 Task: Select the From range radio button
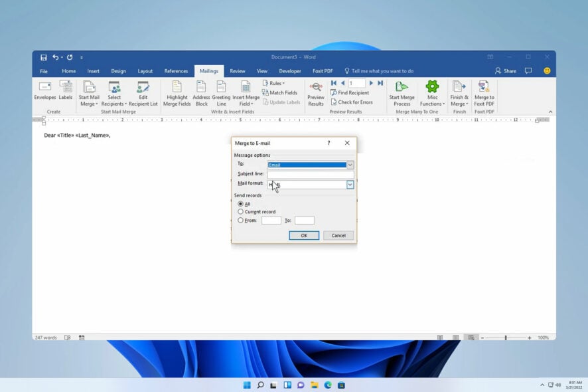coord(240,221)
